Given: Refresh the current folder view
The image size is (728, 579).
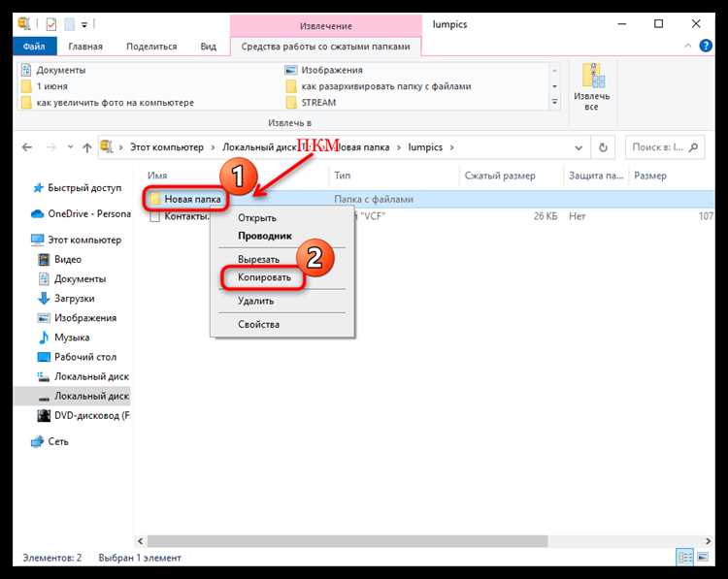Looking at the screenshot, I should point(603,147).
